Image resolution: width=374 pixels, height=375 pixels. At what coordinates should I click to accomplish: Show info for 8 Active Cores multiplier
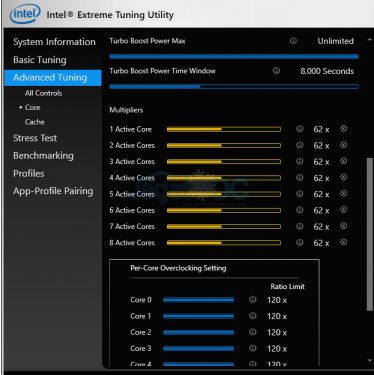pos(300,242)
